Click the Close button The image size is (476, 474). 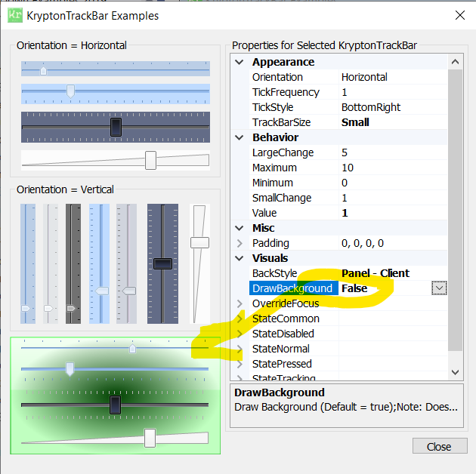440,446
